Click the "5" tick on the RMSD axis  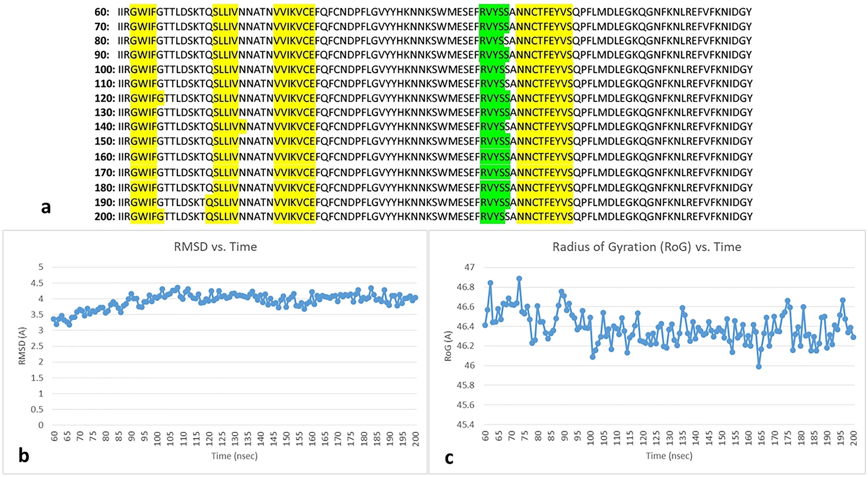pos(41,267)
